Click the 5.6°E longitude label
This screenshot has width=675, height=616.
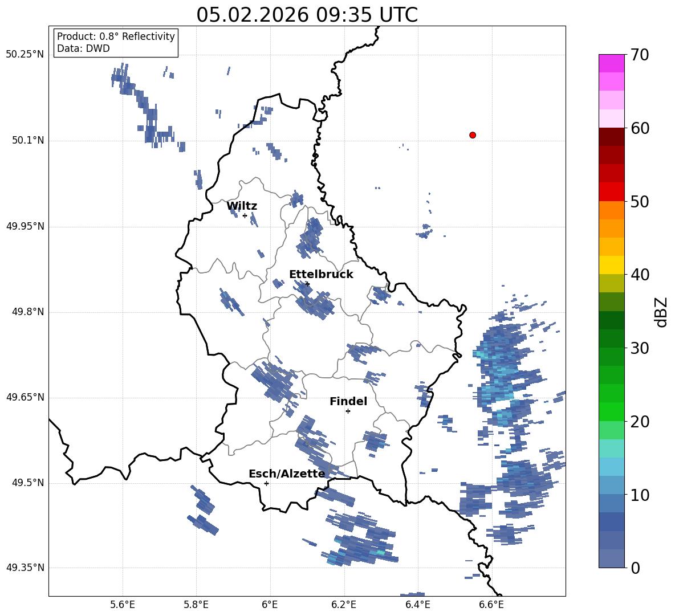click(123, 605)
